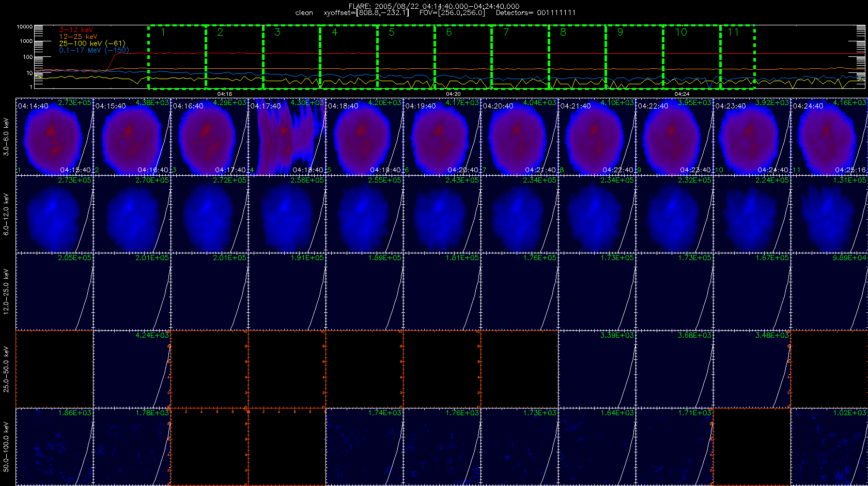Open the 25.0-50.0 keV panel labeled 3.39E+03
868x486 pixels.
click(x=597, y=369)
